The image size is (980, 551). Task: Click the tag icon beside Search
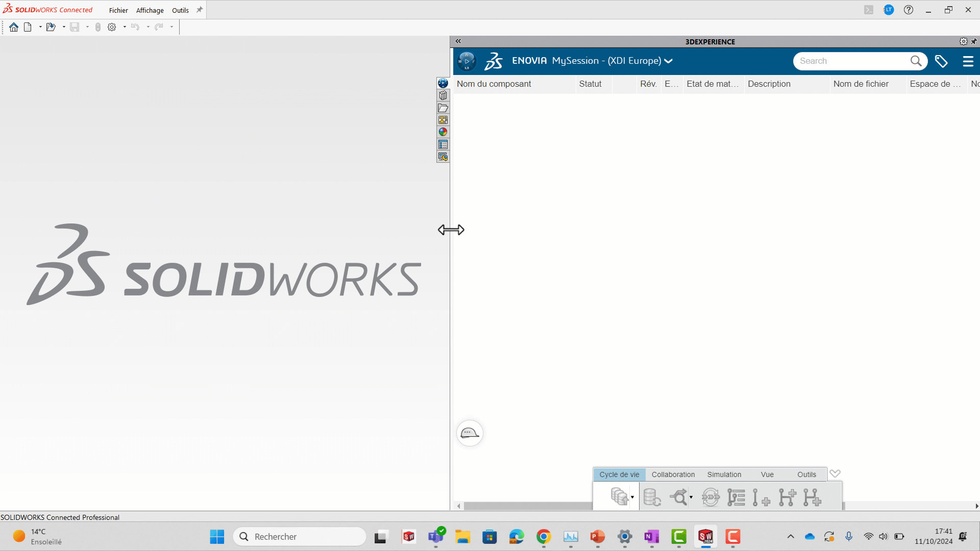[x=941, y=61]
